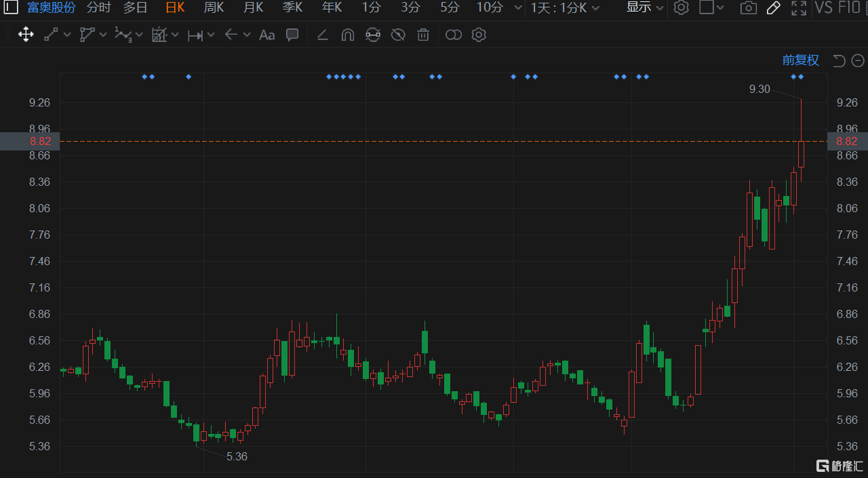Click the leftmost blue diamond event markers
Screen dimensions: 868x478
point(148,77)
